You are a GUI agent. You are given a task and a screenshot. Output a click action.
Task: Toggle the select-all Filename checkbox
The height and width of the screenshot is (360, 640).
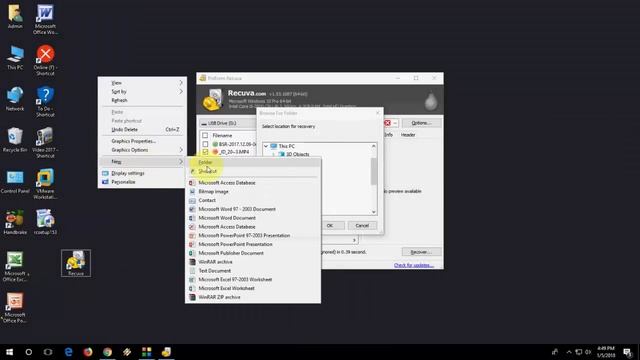tap(205, 135)
